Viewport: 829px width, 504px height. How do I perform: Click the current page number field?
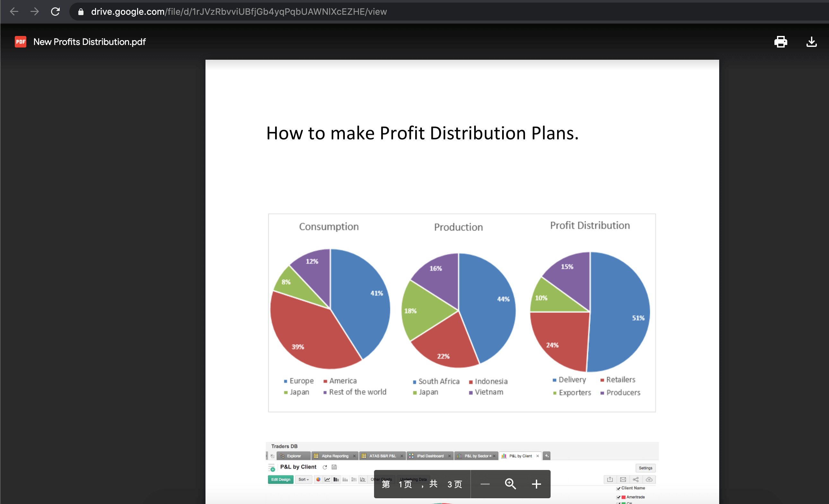(x=401, y=484)
